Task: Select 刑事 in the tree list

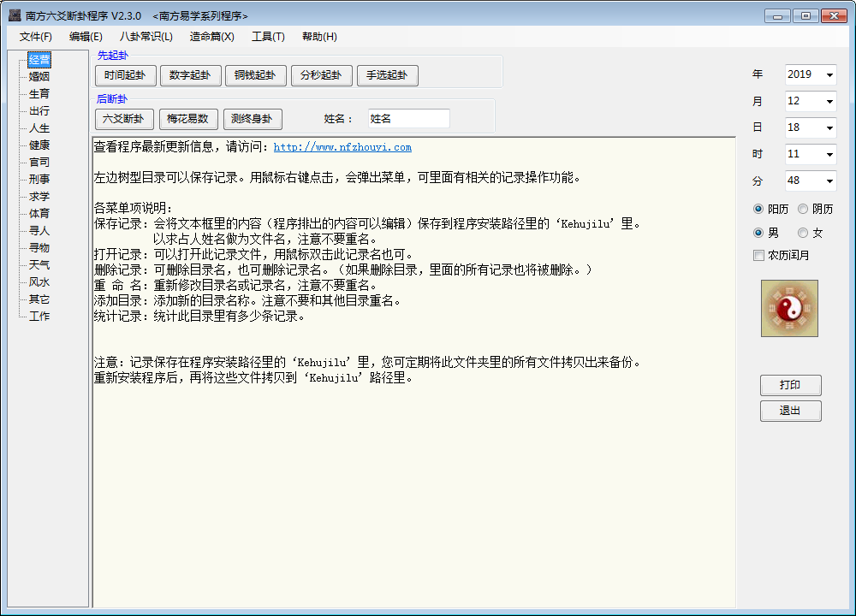Action: pos(39,179)
